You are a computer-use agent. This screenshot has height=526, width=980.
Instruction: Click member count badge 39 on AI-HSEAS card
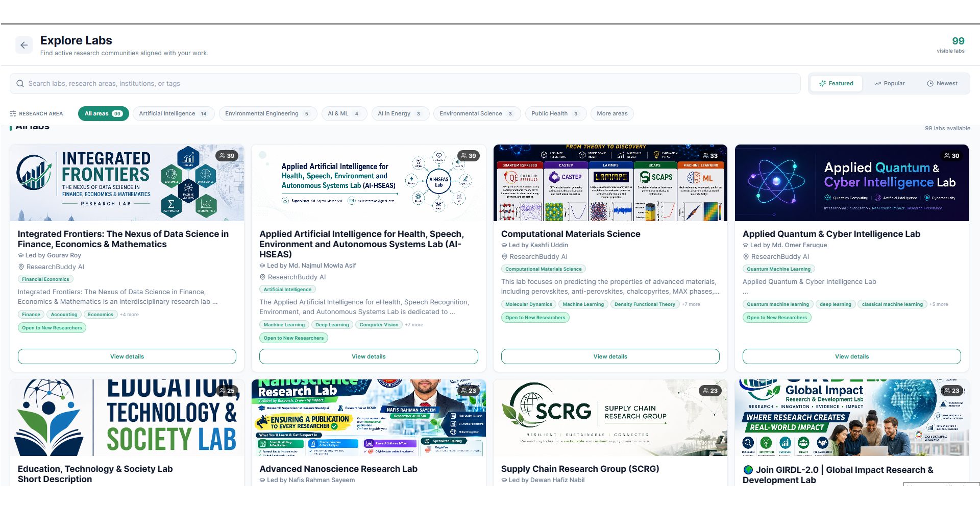click(x=468, y=156)
